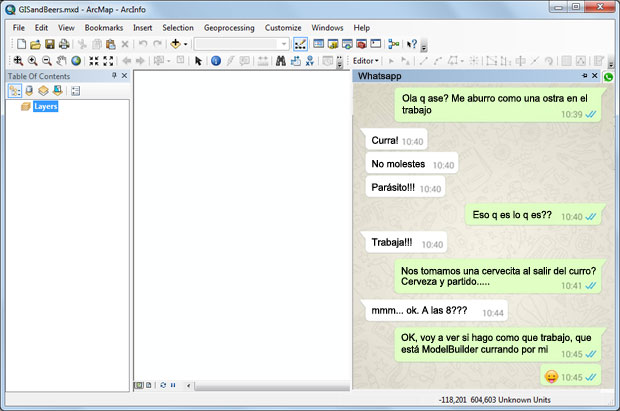Open Table Of Contents Options button
Viewport: 620px width, 411px height.
click(x=75, y=91)
